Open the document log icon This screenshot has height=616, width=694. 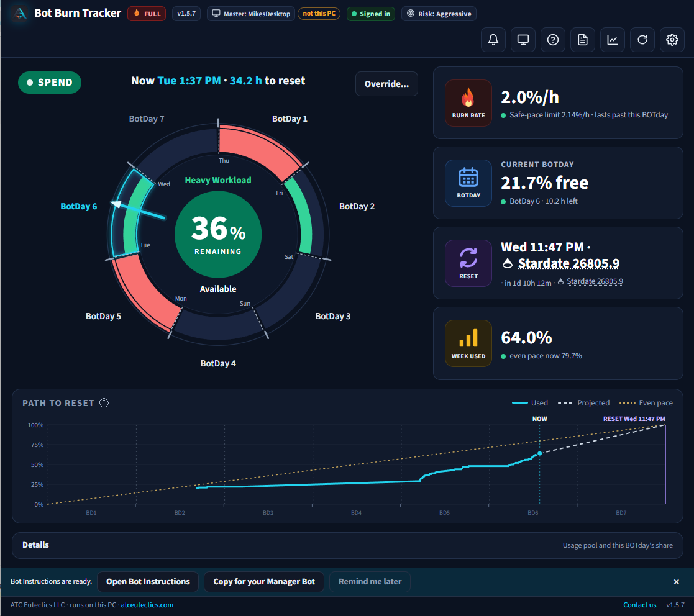(x=583, y=40)
